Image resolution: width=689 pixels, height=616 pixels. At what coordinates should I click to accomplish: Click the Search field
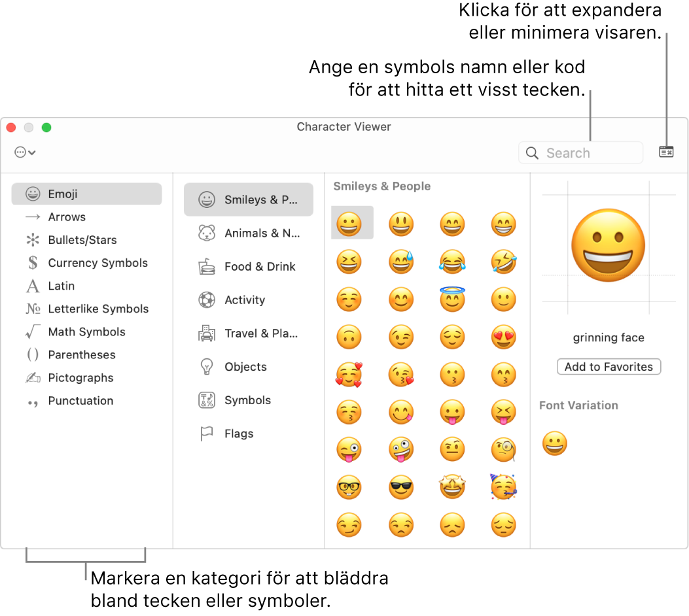click(580, 153)
